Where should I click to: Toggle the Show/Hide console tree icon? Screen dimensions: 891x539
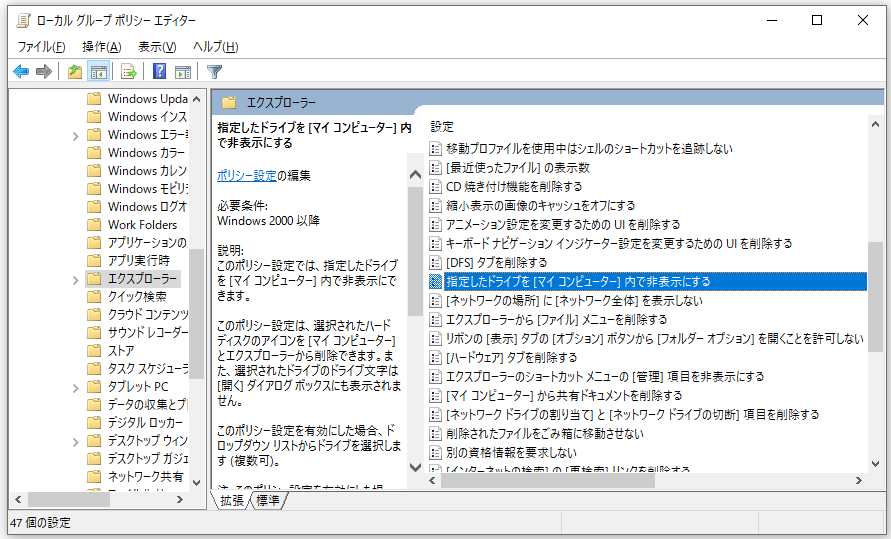coord(98,72)
